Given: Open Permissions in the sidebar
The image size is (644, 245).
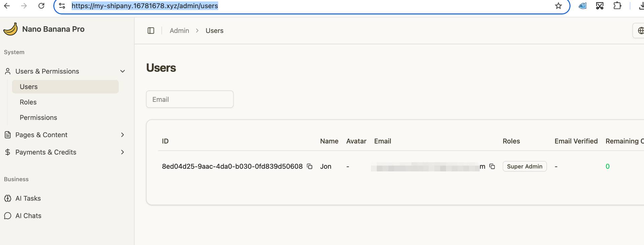Looking at the screenshot, I should coord(38,118).
